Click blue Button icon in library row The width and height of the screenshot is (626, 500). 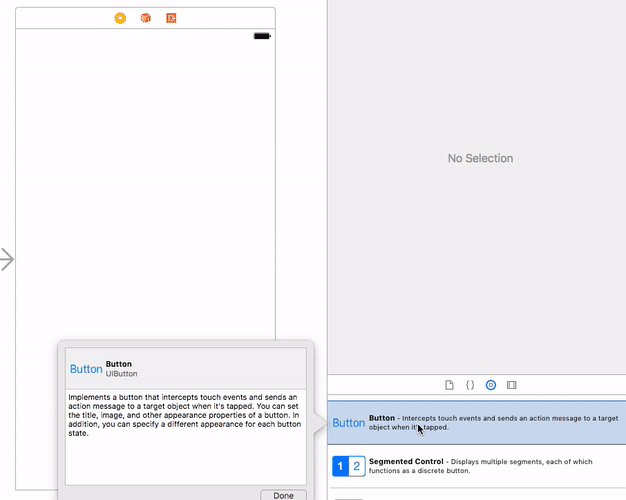pyautogui.click(x=349, y=423)
